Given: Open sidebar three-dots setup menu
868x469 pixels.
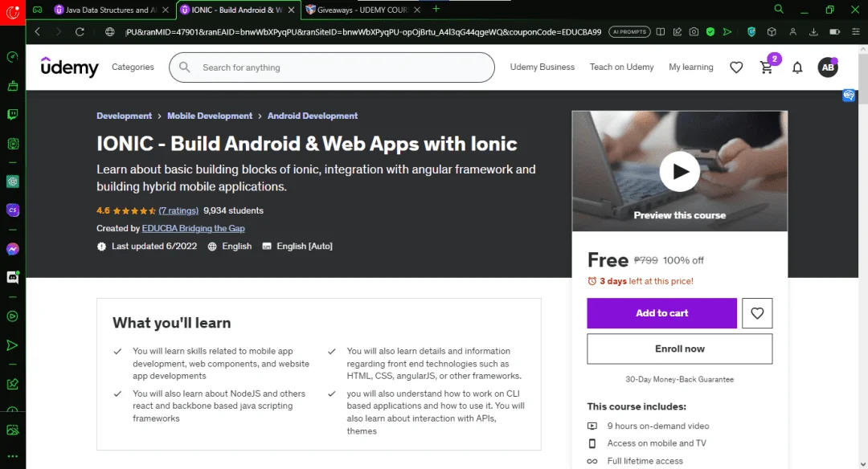Looking at the screenshot, I should pyautogui.click(x=12, y=456).
